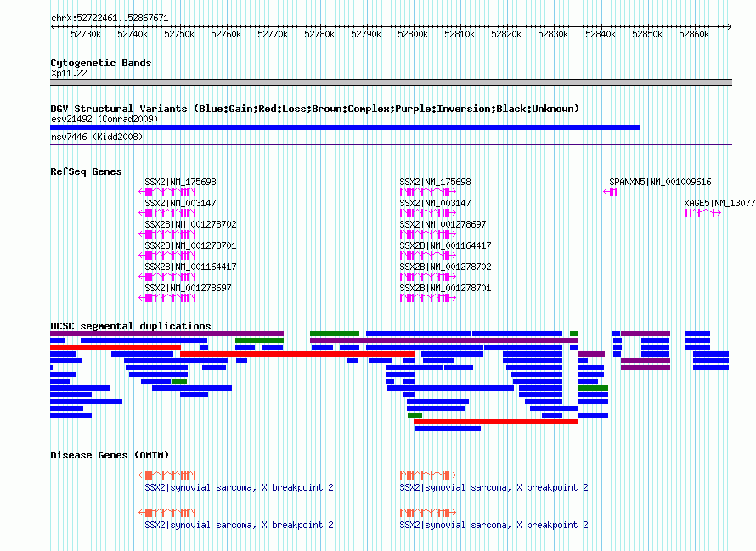Viewport: 756px width, 551px height.
Task: Select reverse-strand SSX2 NM_003147 glyph near 52750k
Action: 167,213
